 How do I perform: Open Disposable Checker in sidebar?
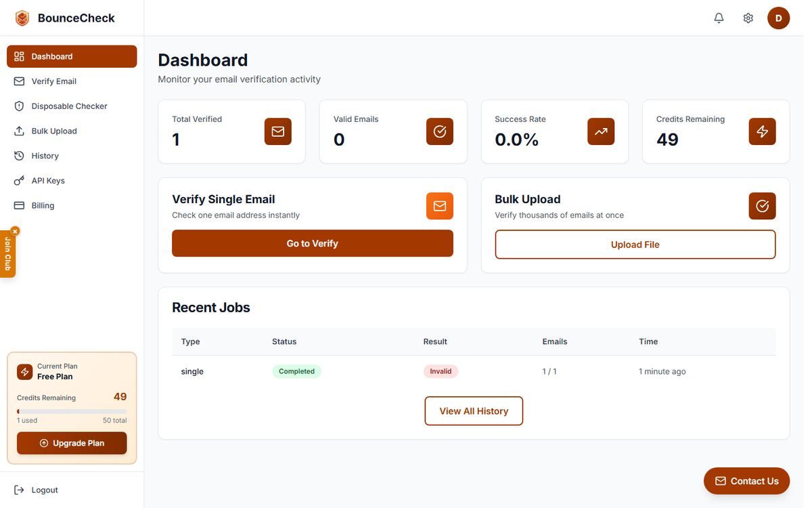72,106
